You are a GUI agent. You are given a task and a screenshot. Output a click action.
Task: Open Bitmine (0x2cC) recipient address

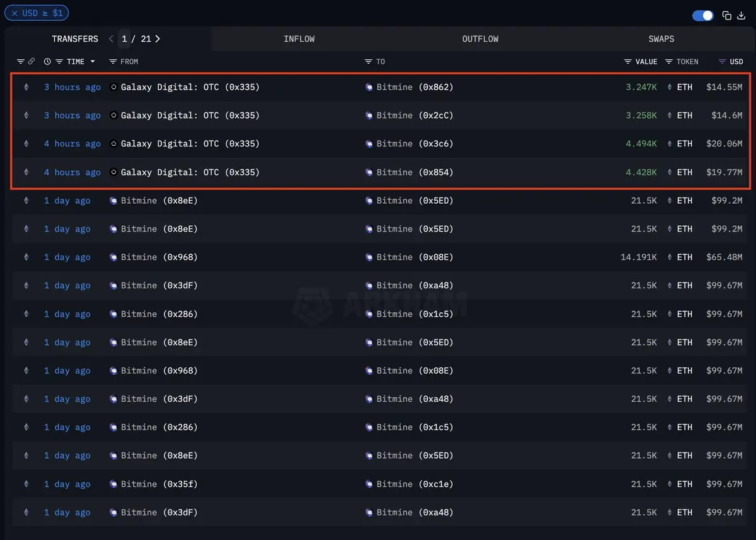coord(415,115)
